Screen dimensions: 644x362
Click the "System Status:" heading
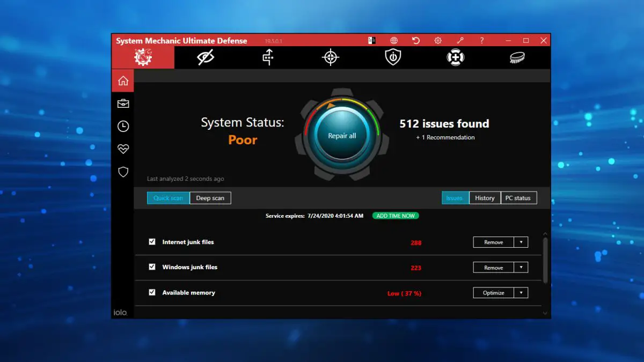[x=243, y=123]
